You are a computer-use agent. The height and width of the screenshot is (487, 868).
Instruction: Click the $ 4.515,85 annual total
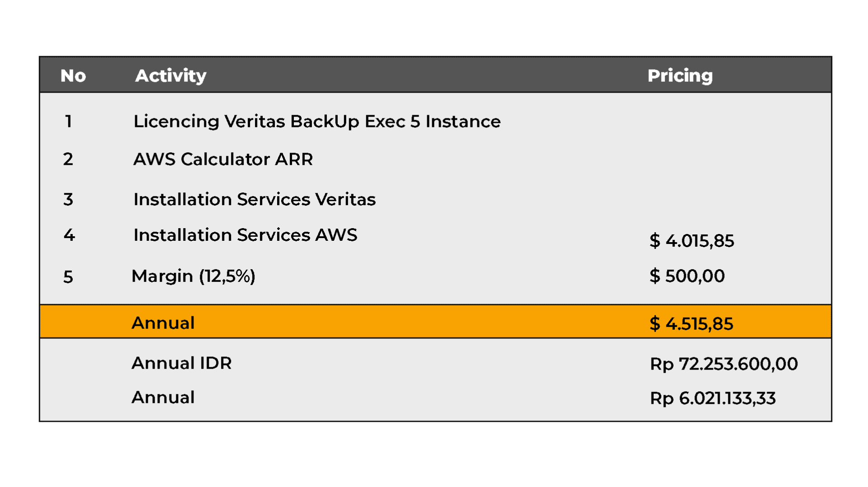pyautogui.click(x=691, y=324)
